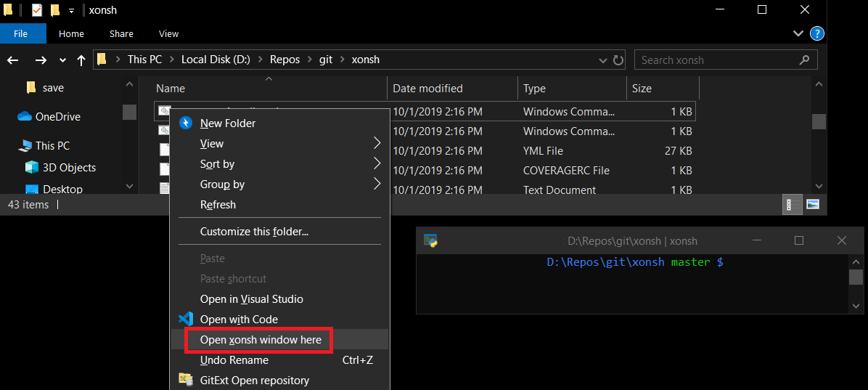Open Explorer help question mark icon
This screenshot has height=390, width=868.
pyautogui.click(x=816, y=33)
